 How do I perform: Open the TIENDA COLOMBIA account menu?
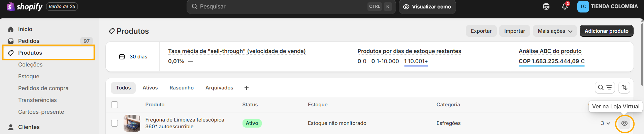coord(607,6)
